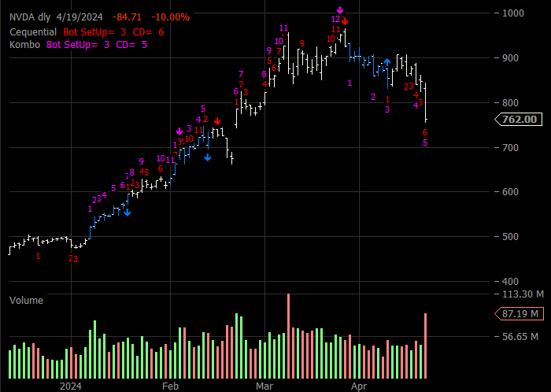Click the magenta Bot SetUp= 3 CD= 5 readout

click(97, 45)
